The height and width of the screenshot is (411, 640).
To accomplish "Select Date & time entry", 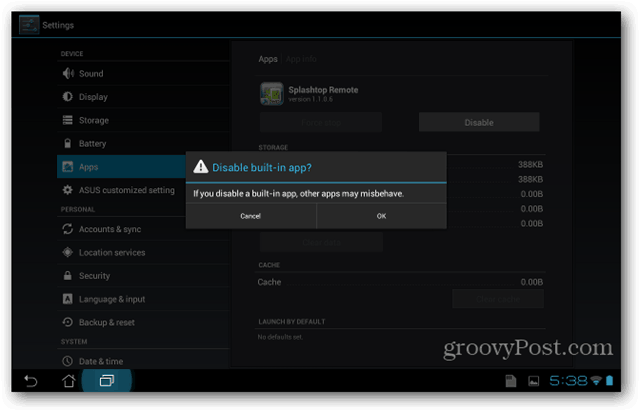I will coord(142,361).
